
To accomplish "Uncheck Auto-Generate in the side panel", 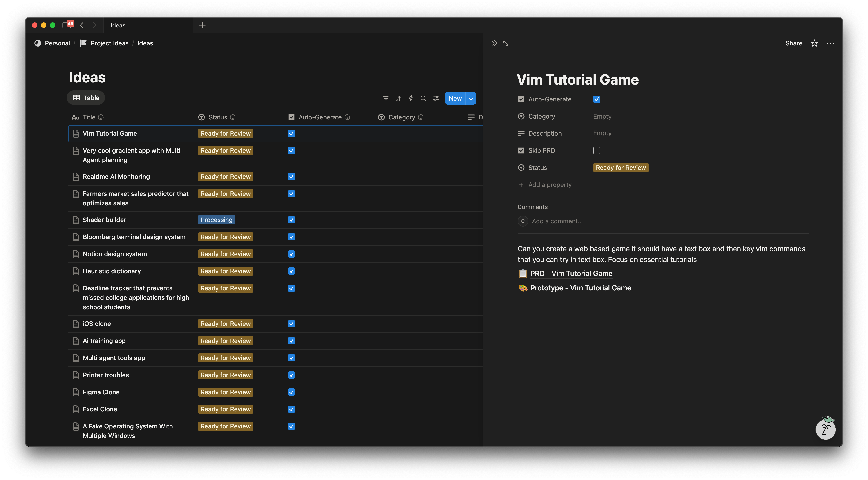I will pos(597,99).
